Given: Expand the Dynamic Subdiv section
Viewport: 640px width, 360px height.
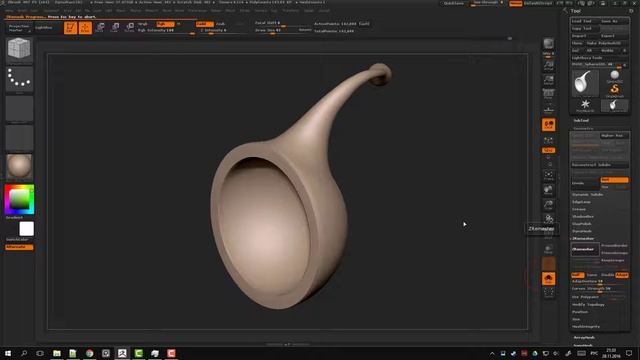Looking at the screenshot, I should [588, 195].
